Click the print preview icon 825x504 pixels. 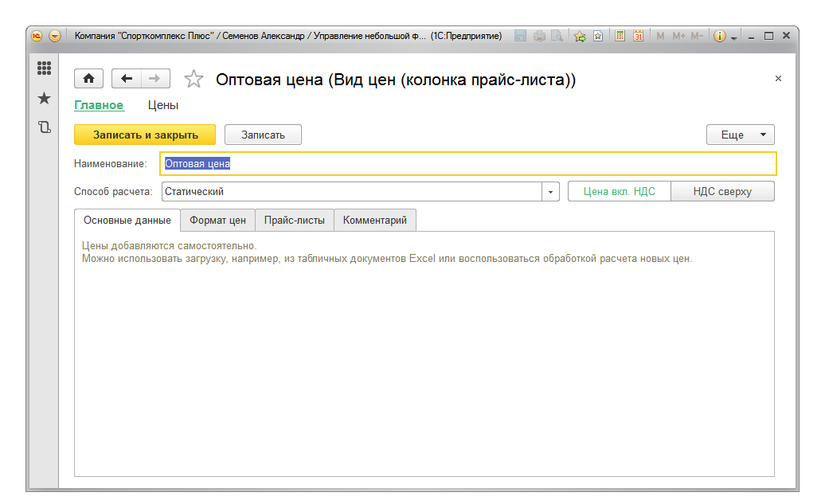557,36
